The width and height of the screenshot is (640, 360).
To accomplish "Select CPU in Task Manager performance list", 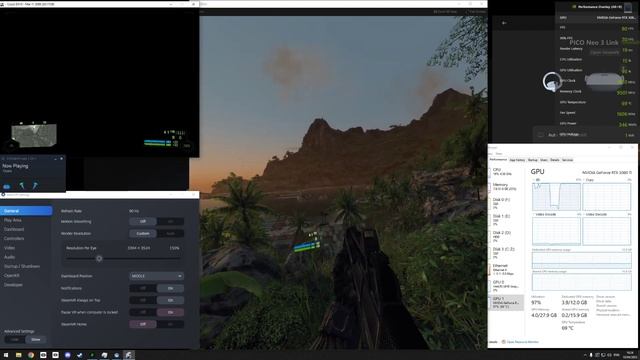I will [506, 172].
